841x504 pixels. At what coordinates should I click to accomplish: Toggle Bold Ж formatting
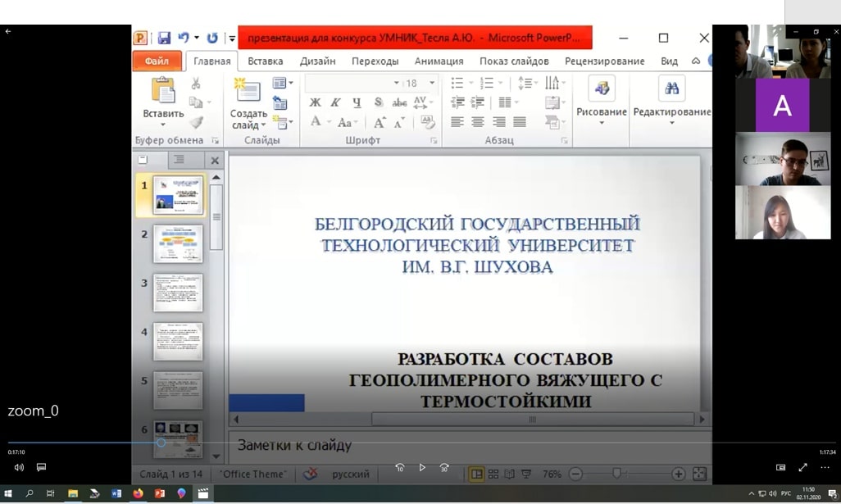click(x=316, y=102)
